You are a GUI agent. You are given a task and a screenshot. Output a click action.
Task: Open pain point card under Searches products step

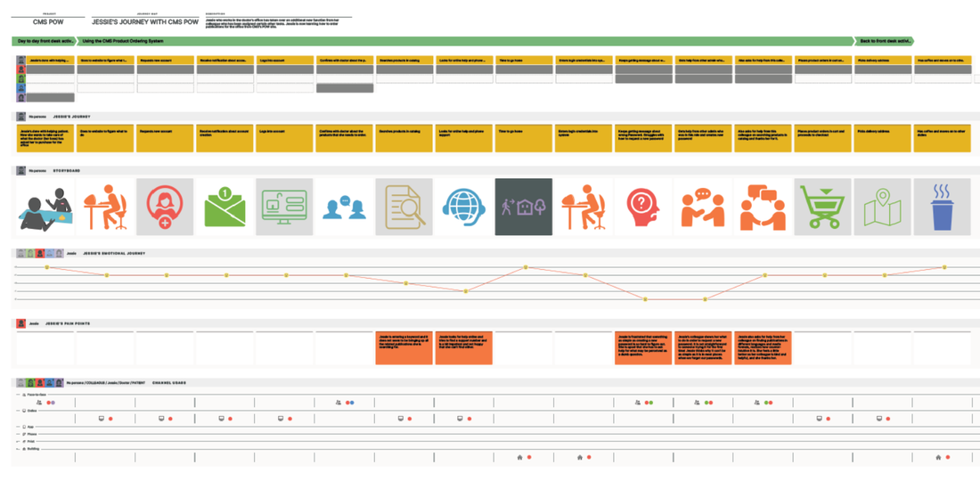coord(404,348)
